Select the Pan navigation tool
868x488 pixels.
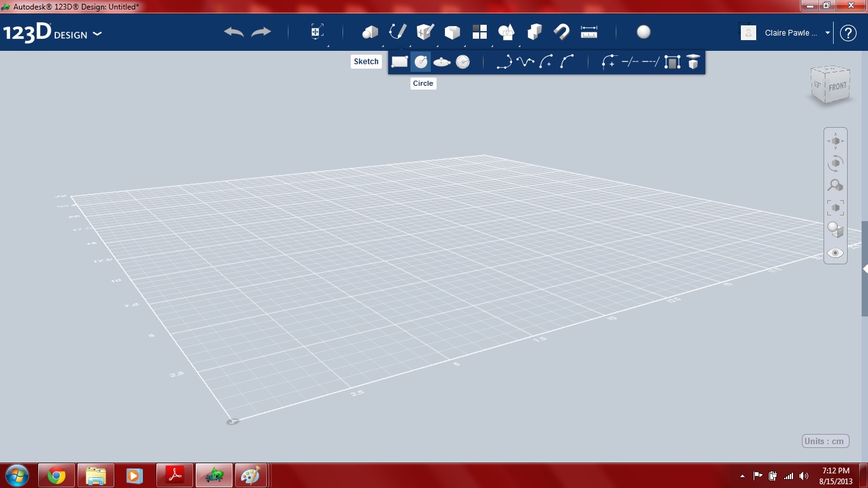pos(835,140)
